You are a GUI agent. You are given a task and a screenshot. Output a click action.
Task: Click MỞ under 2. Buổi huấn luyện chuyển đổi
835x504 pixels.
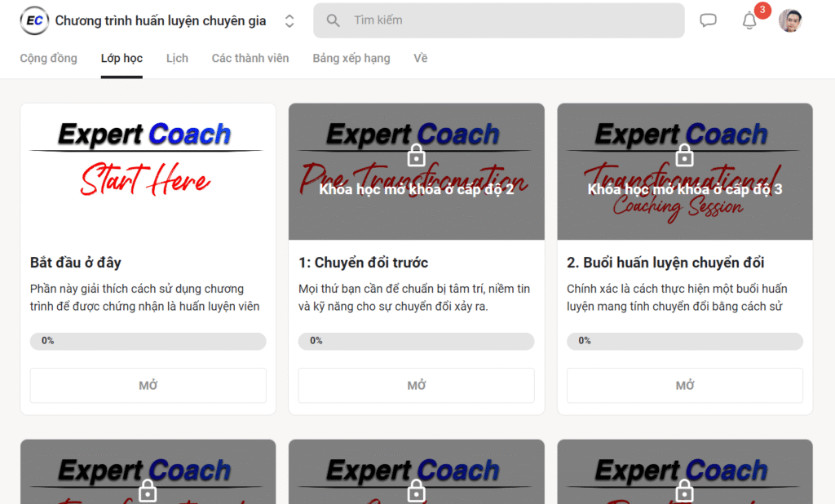point(685,385)
